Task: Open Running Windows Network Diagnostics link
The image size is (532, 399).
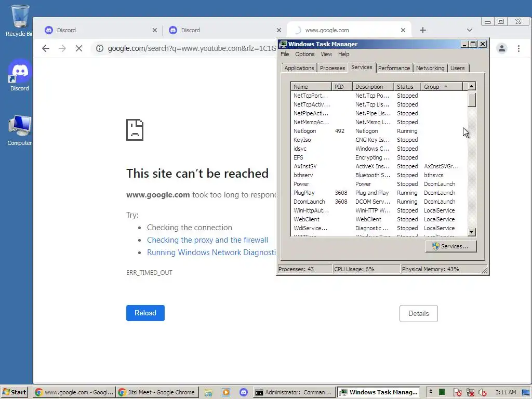Action: click(x=211, y=252)
